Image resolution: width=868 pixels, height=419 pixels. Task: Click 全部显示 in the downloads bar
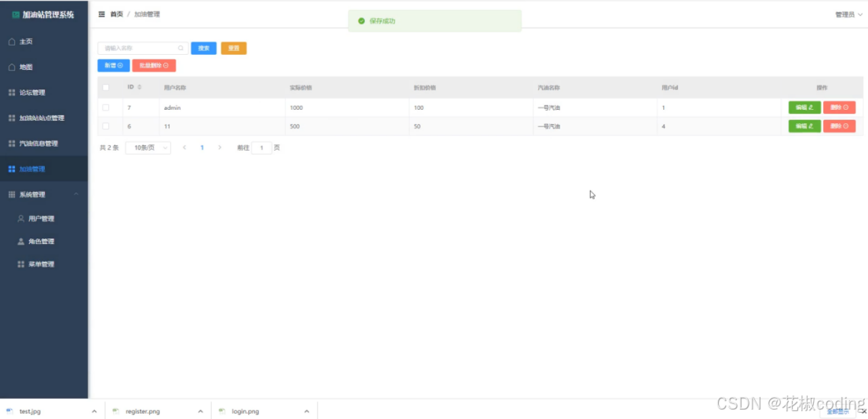click(x=837, y=412)
